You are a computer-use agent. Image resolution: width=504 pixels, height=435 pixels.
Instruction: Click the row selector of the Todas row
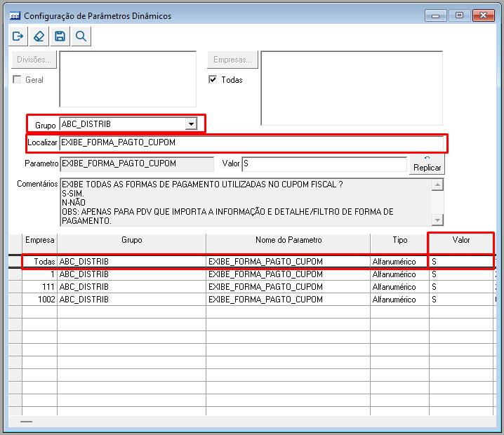pyautogui.click(x=15, y=262)
